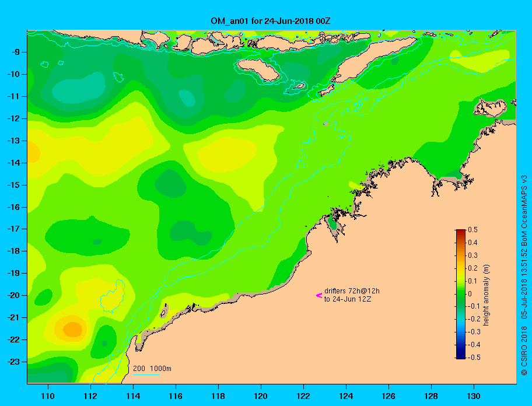Click the latitude label -9
The width and height of the screenshot is (532, 406).
[16, 52]
